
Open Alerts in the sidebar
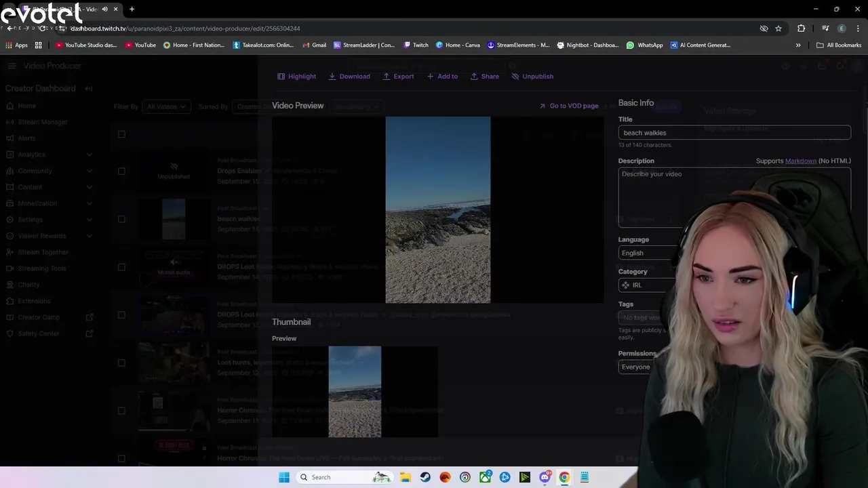click(x=27, y=138)
